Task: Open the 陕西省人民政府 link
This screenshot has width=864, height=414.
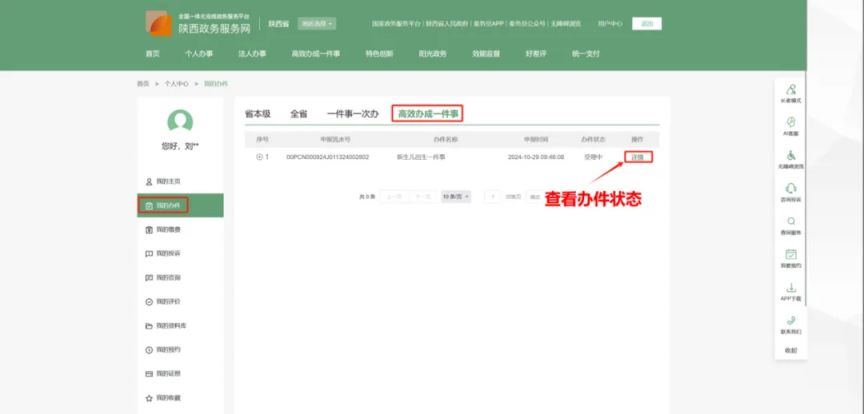Action: tap(447, 24)
